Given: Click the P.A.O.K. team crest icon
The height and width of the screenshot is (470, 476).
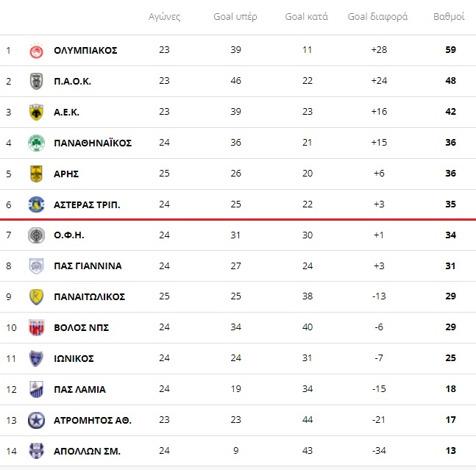Looking at the screenshot, I should tap(35, 81).
